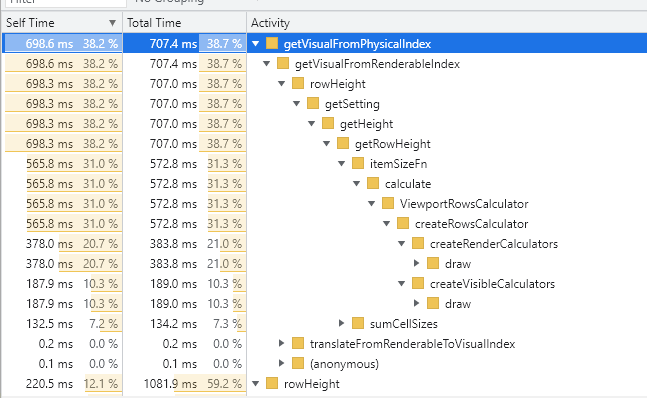
Task: Collapse the getSetting node
Action: click(x=297, y=104)
